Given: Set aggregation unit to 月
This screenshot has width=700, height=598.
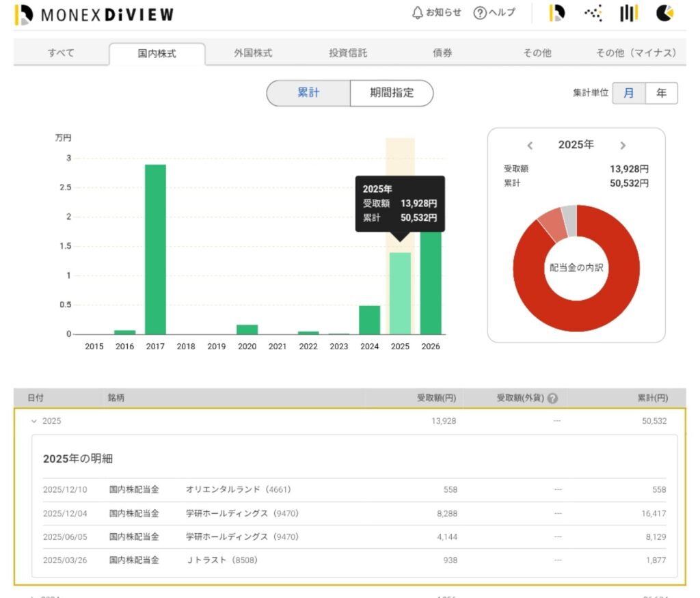Looking at the screenshot, I should pyautogui.click(x=629, y=93).
